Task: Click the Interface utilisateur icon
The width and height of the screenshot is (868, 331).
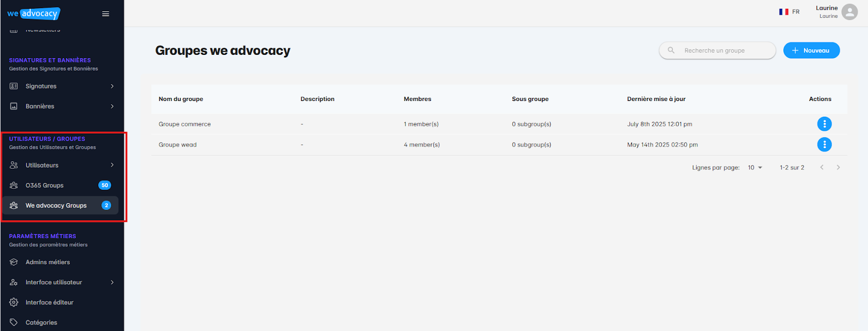Action: tap(14, 282)
